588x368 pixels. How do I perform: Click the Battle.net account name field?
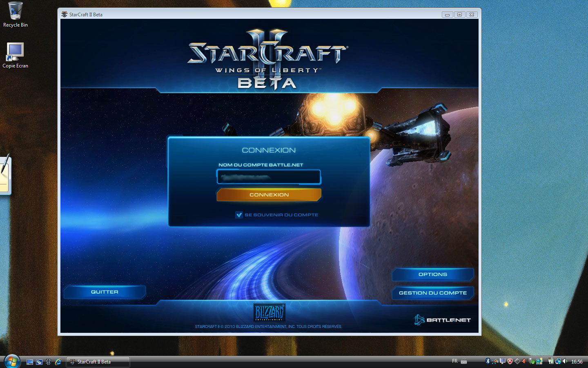[269, 177]
